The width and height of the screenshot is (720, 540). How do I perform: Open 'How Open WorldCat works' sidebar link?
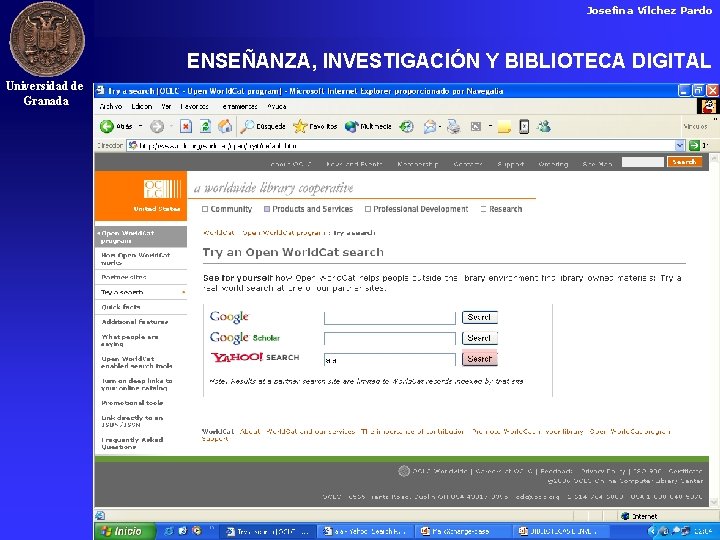(135, 259)
